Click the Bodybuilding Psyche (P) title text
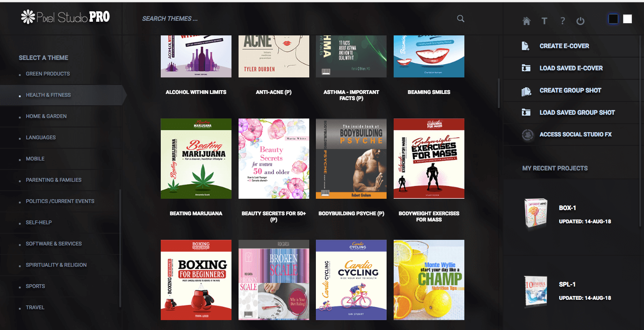Screen dimensions: 644x330 [x=351, y=213]
